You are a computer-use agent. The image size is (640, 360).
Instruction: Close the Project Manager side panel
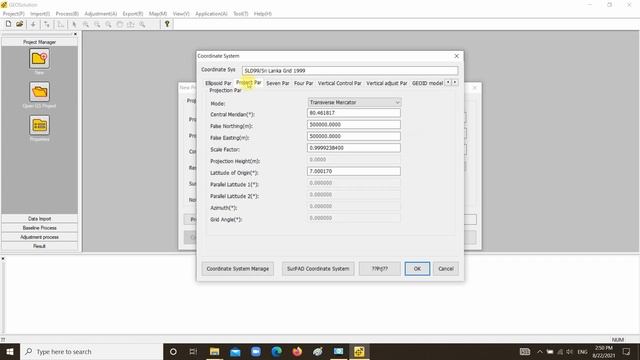[75, 34]
